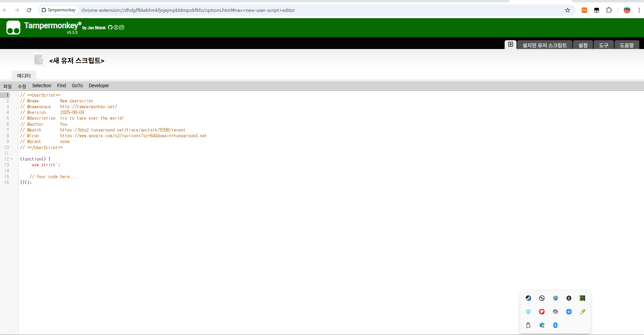Click the GitHub icon in Tampermonkey header

coord(110,27)
